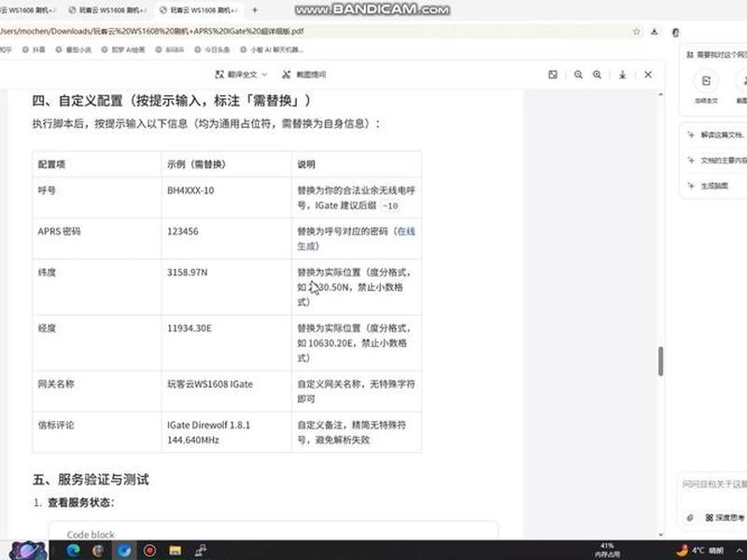Open Microsoft Edge from the taskbar
Image resolution: width=747 pixels, height=560 pixels.
coord(74,551)
